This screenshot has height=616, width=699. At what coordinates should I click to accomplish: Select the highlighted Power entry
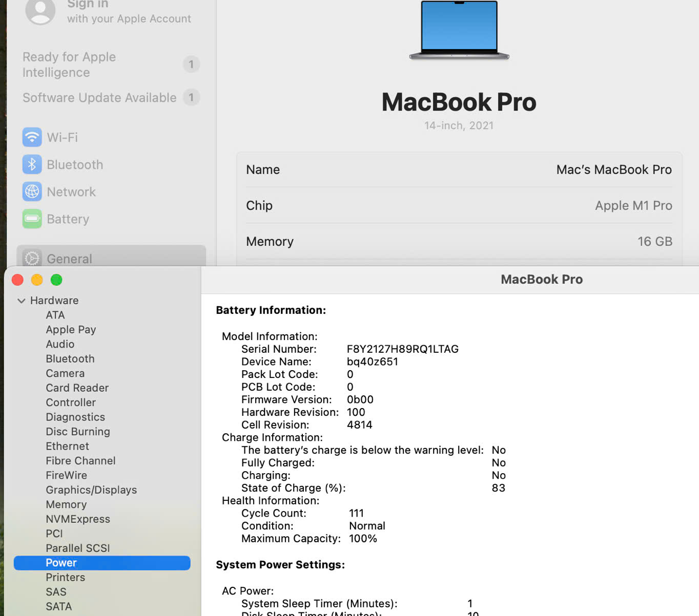61,563
